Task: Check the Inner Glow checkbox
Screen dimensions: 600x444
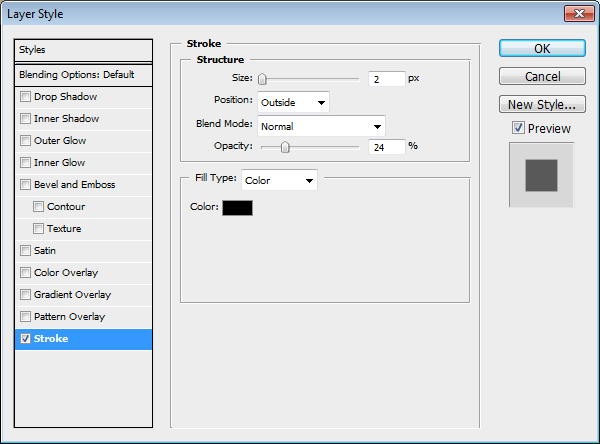Action: 25,163
